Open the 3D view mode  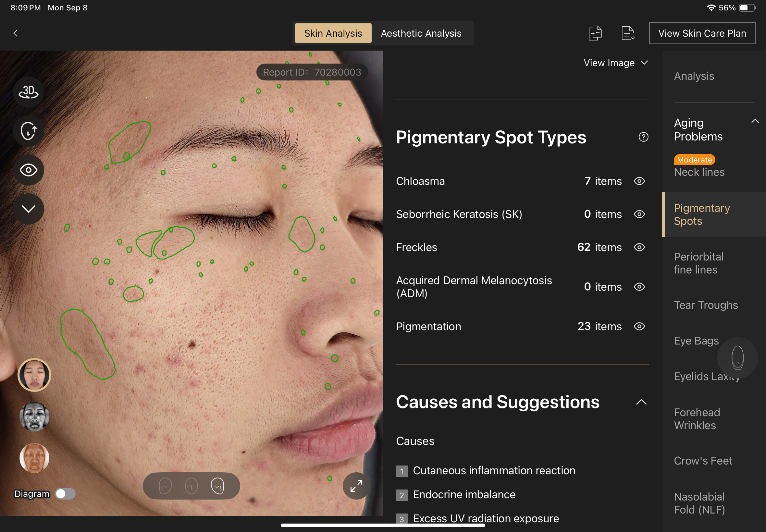tap(28, 92)
